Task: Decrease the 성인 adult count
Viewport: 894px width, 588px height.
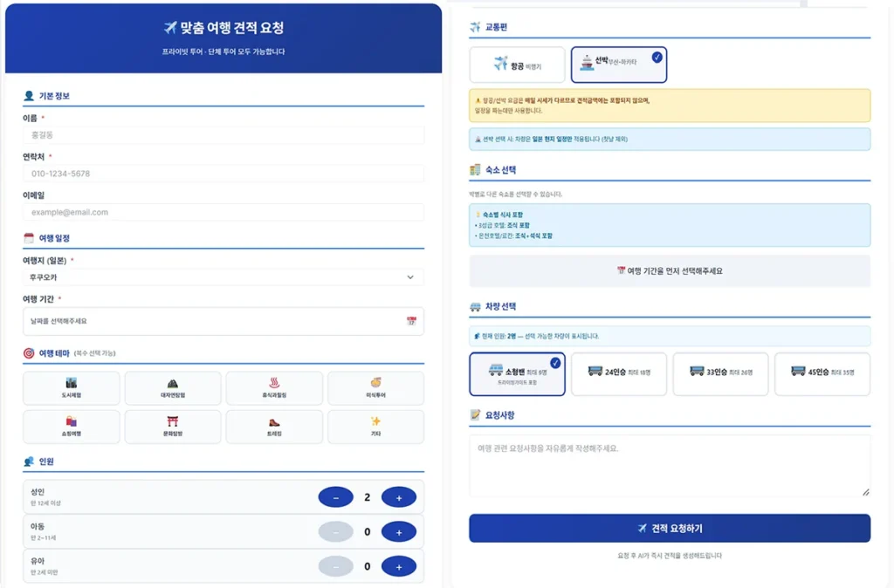Action: pos(336,497)
